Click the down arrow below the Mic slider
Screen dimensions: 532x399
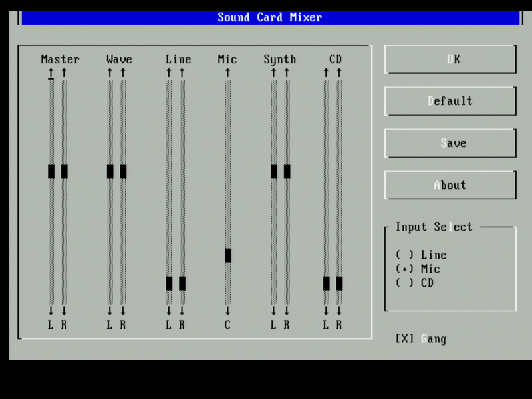click(227, 311)
